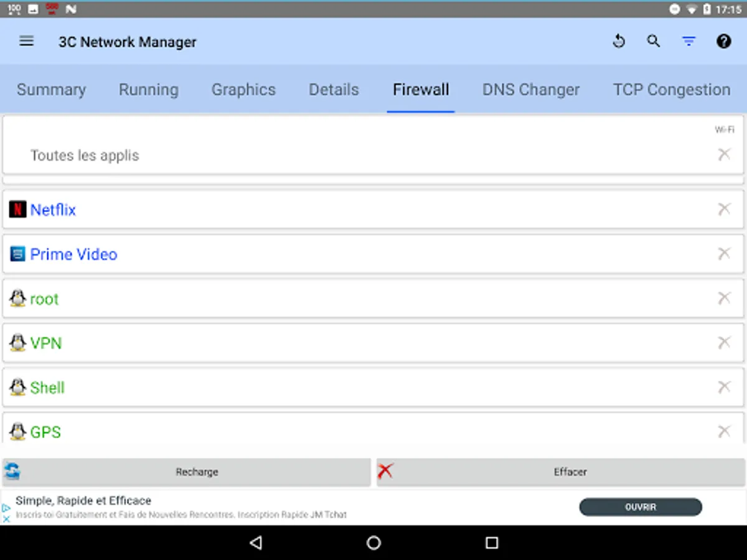Open the help question mark icon
This screenshot has width=747, height=560.
click(x=723, y=42)
